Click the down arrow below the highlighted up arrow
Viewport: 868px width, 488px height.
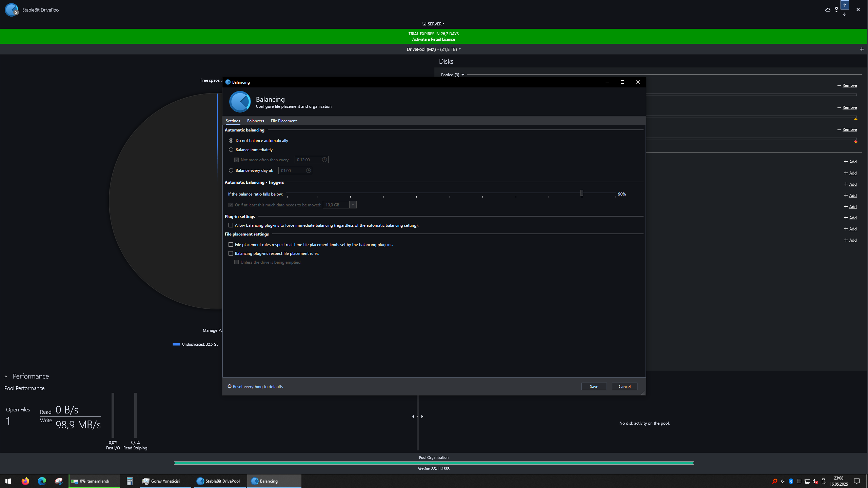(845, 15)
